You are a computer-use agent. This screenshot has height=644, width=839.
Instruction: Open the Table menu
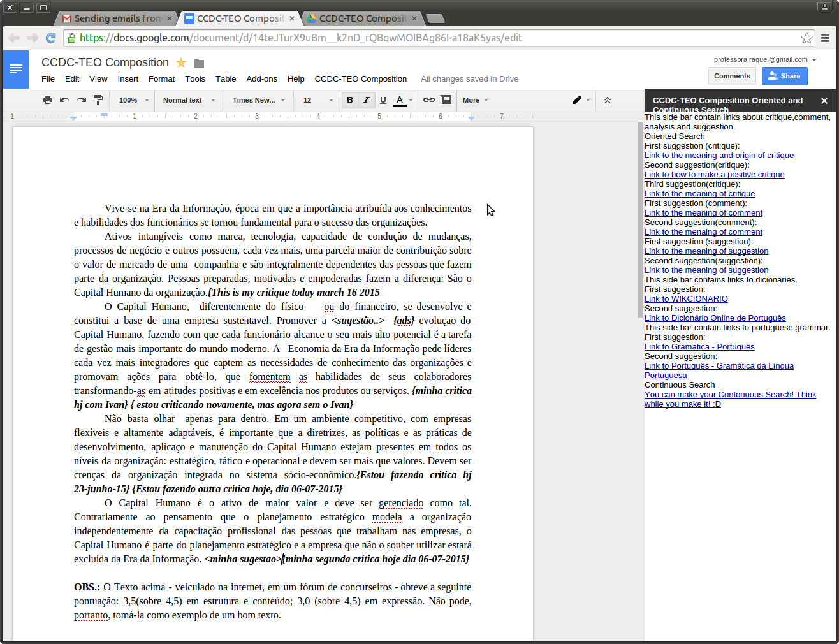pos(226,78)
